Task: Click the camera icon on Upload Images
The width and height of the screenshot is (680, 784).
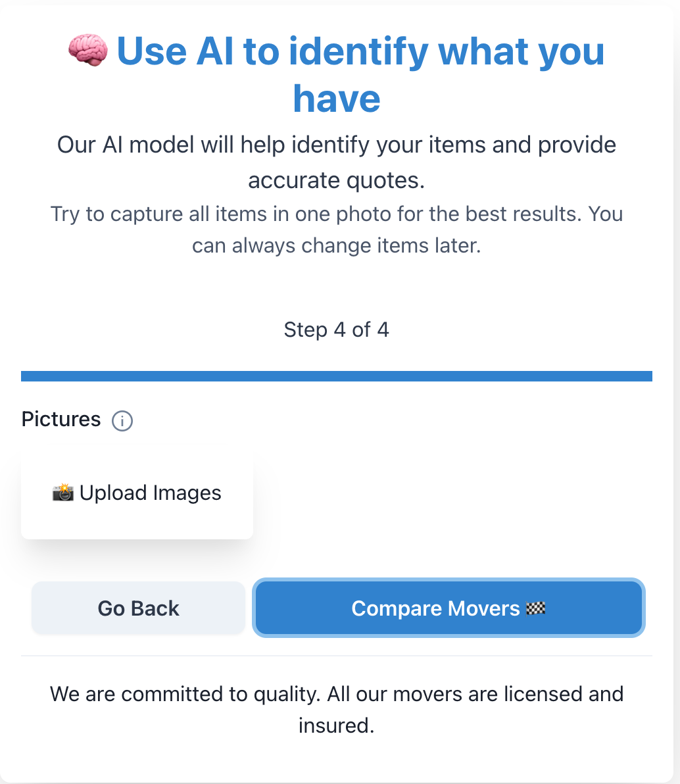Action: point(63,493)
